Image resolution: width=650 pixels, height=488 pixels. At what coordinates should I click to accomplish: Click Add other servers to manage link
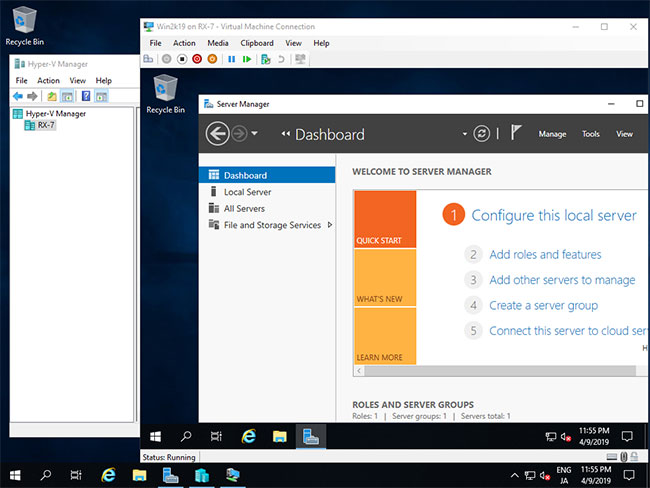click(562, 280)
